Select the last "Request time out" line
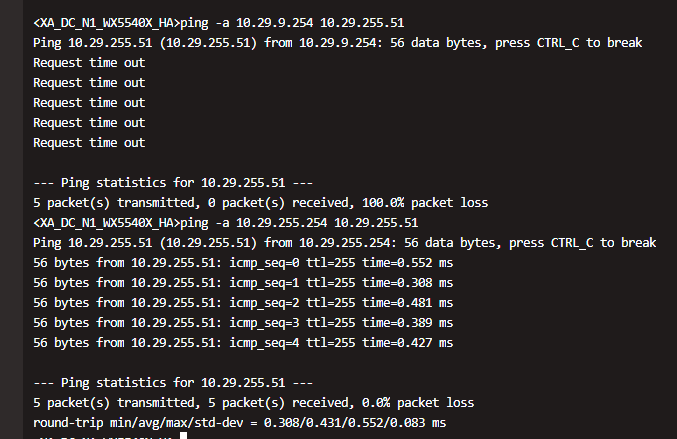The width and height of the screenshot is (677, 439). pos(89,142)
